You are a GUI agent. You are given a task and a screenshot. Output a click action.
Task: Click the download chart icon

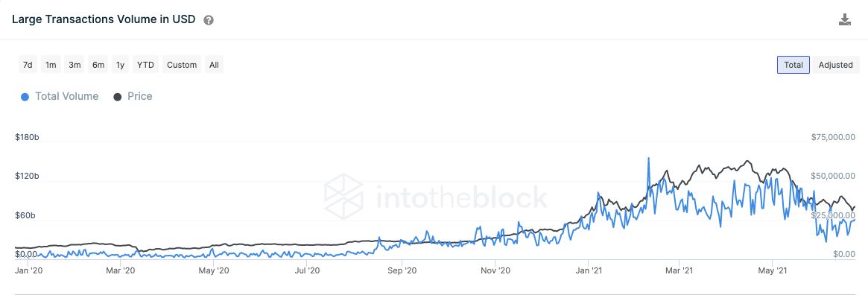pos(844,20)
